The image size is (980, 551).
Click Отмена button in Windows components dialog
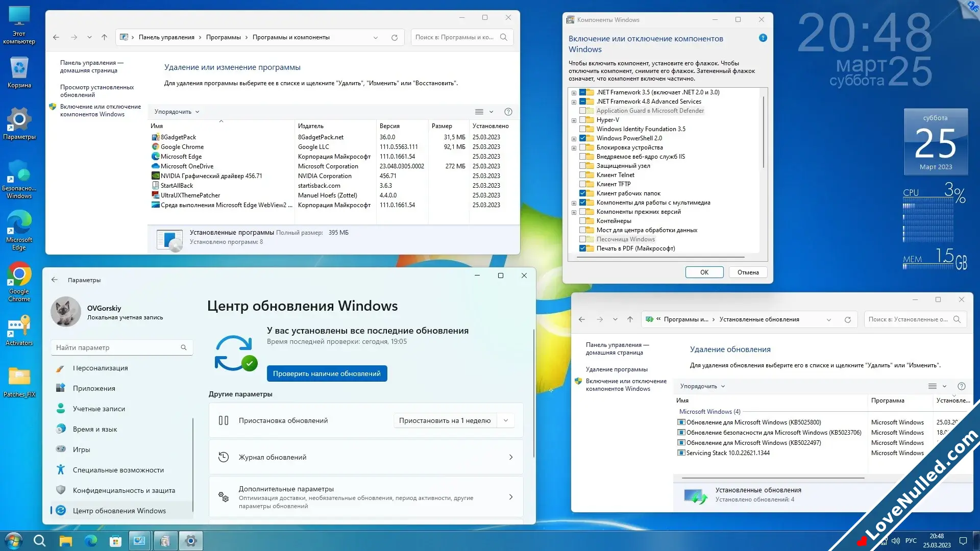click(747, 272)
